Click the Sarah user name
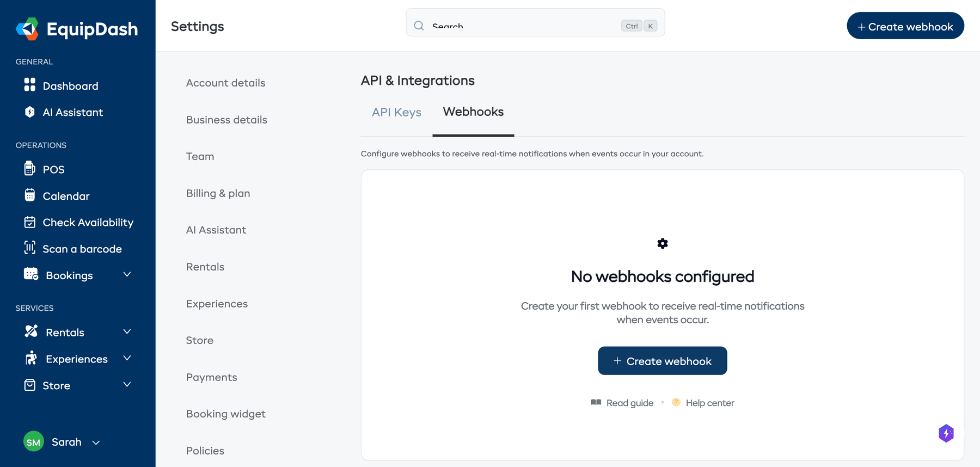The height and width of the screenshot is (467, 980). (x=66, y=442)
